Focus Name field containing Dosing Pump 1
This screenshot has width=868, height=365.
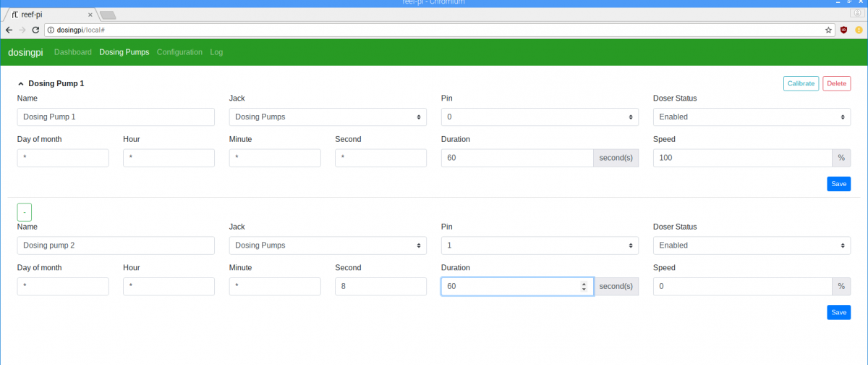pos(116,117)
